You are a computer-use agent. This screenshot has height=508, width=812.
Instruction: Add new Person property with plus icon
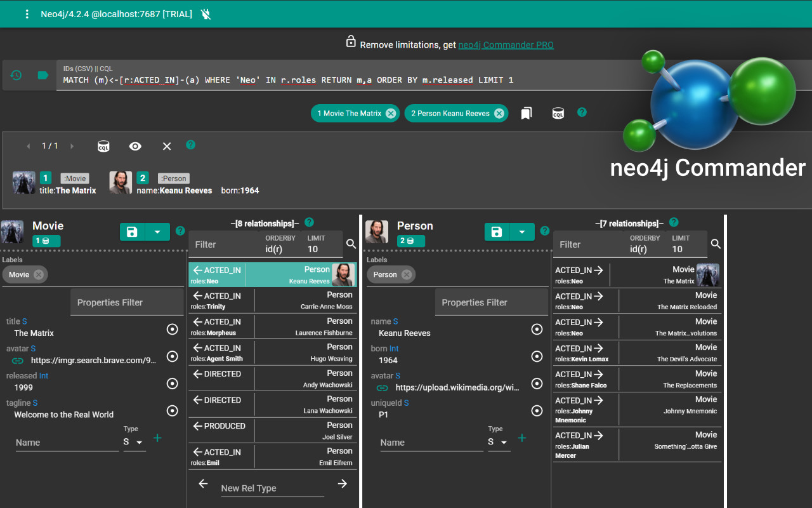pyautogui.click(x=522, y=438)
